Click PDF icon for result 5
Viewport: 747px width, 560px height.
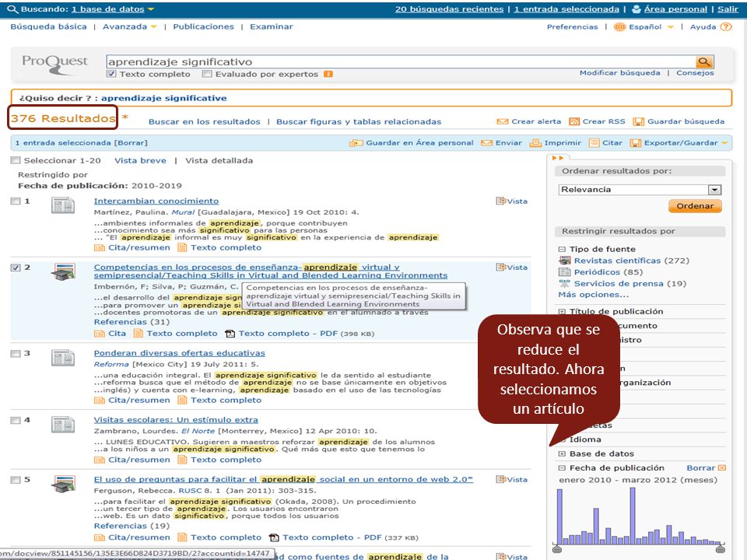(x=274, y=537)
